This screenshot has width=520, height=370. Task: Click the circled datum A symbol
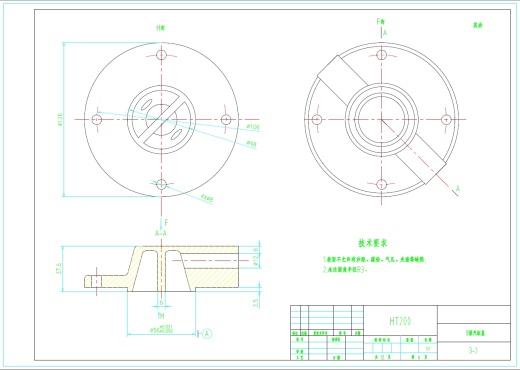(207, 333)
